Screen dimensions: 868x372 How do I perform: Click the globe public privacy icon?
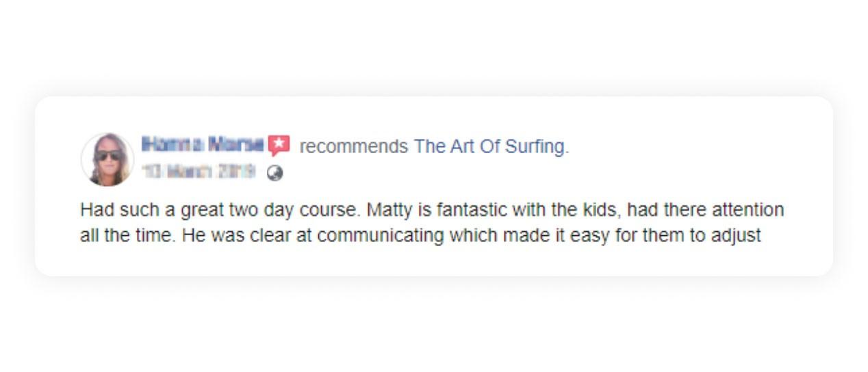(275, 173)
